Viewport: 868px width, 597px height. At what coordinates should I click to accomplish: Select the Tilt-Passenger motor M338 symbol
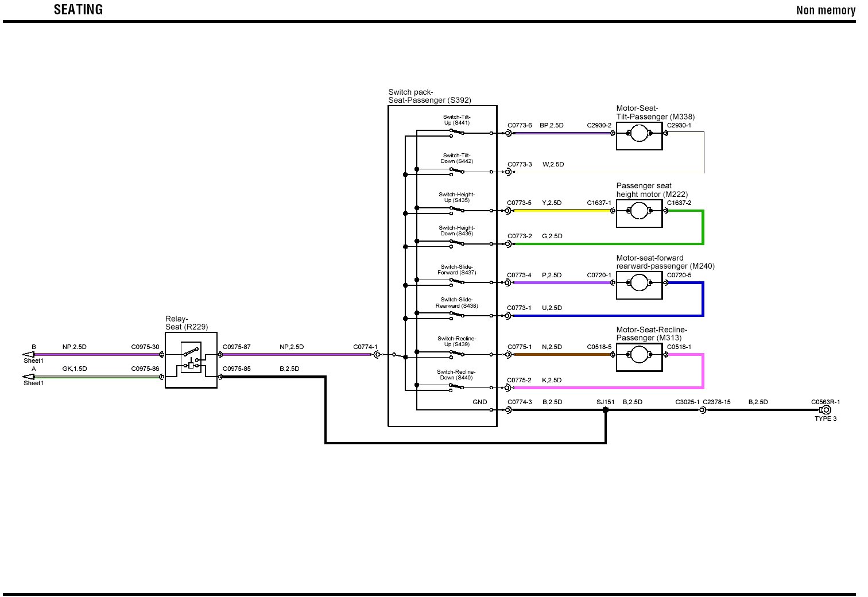pos(639,134)
